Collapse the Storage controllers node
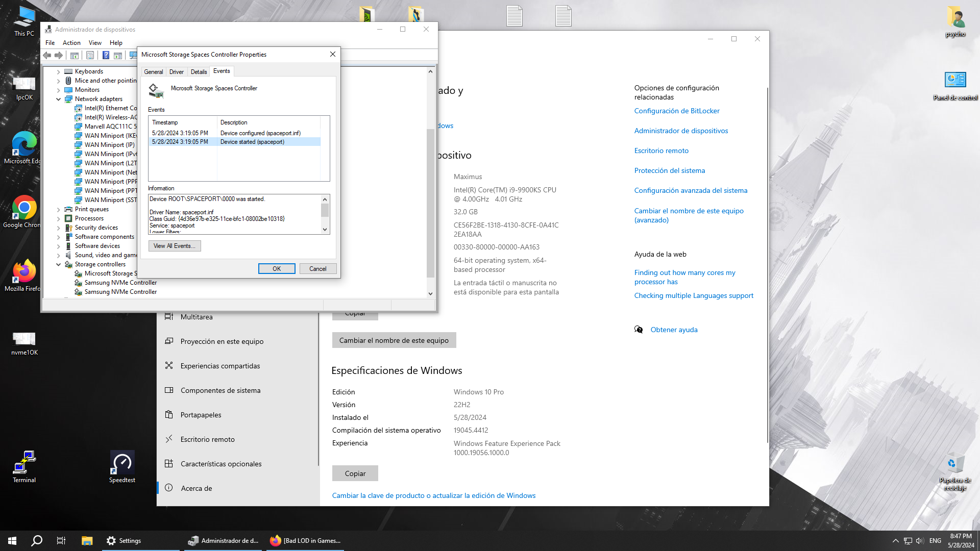This screenshot has width=980, height=551. [58, 265]
